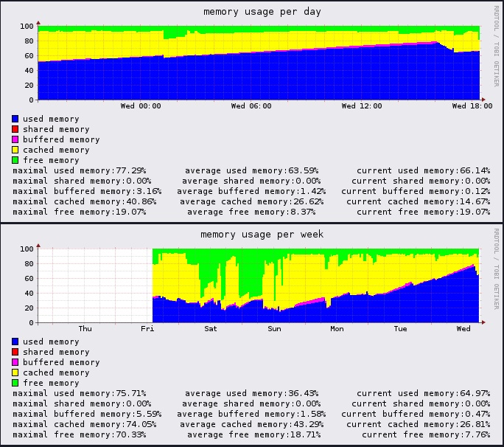This screenshot has height=447, width=504.
Task: Click 'shared memory' label in daily legend
Action: pos(56,129)
